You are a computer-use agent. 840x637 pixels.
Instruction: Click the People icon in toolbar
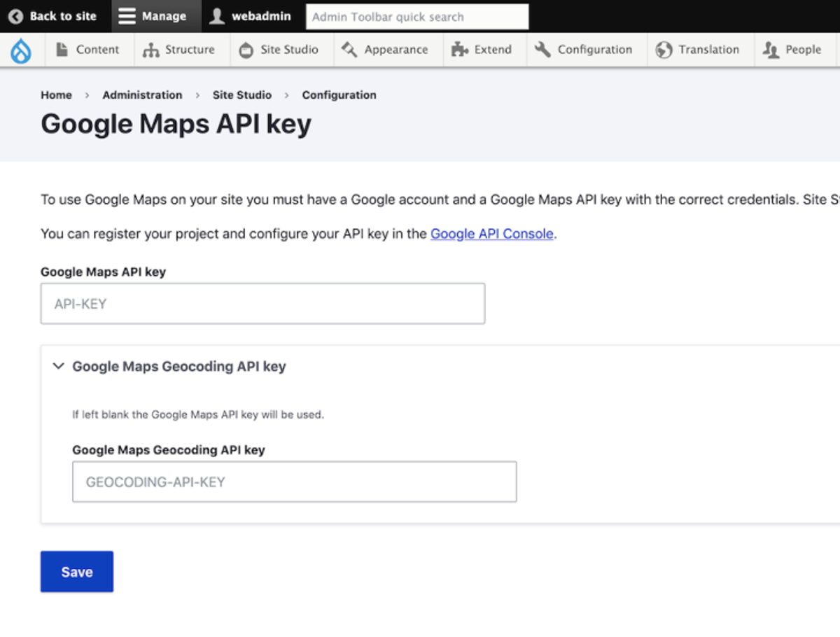[x=771, y=50]
